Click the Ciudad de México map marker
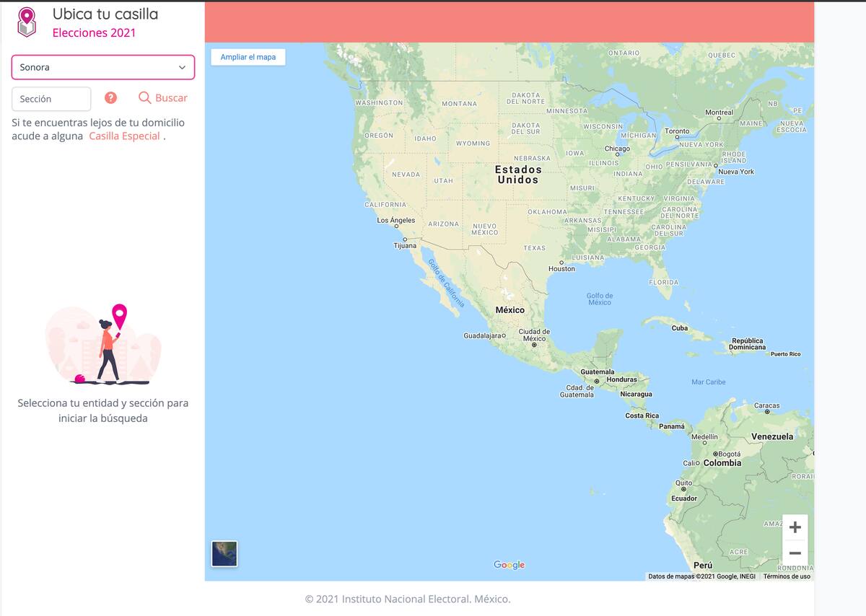This screenshot has width=866, height=616. coord(534,346)
